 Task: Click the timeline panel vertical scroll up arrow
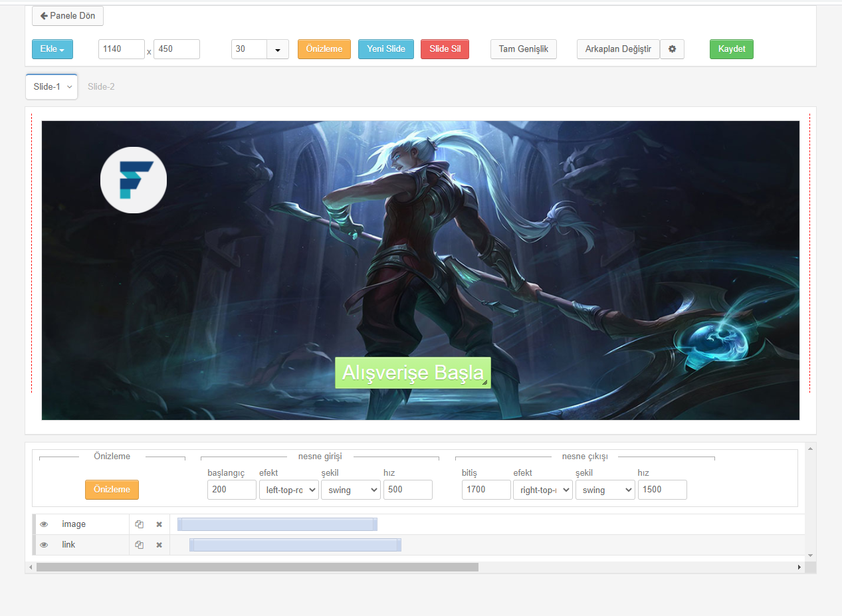tap(810, 449)
